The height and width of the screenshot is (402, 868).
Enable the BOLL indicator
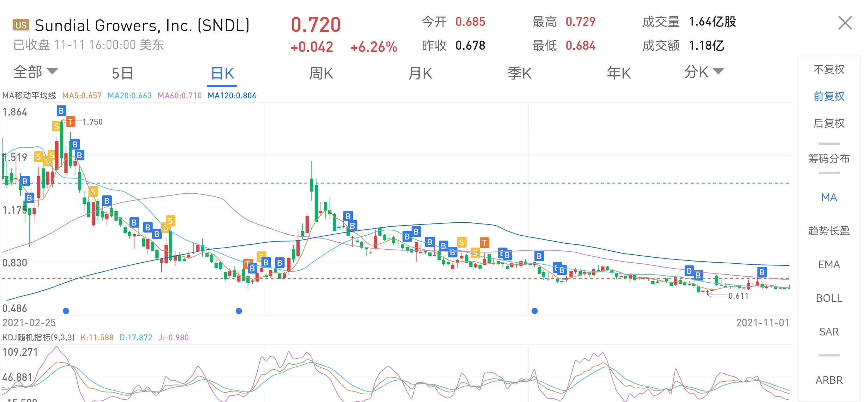tap(829, 298)
